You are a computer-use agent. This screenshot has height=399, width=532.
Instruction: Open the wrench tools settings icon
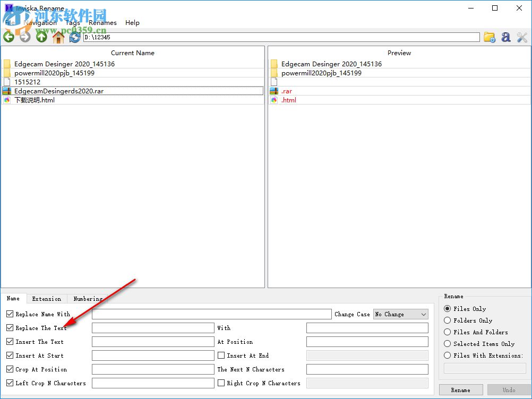(x=522, y=37)
